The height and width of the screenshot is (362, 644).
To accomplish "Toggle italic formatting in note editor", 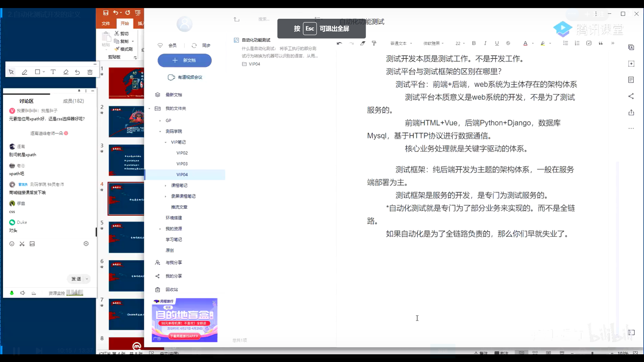I will tap(485, 43).
